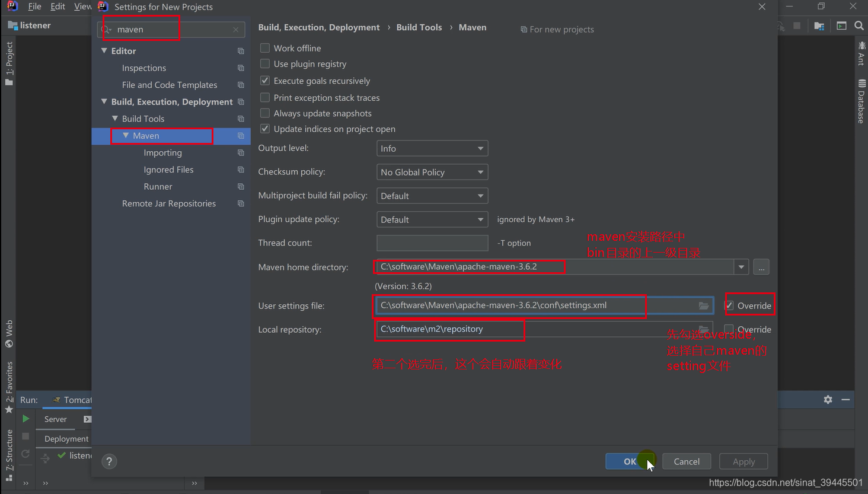This screenshot has height=494, width=868.
Task: Open the View menu
Action: [x=83, y=7]
